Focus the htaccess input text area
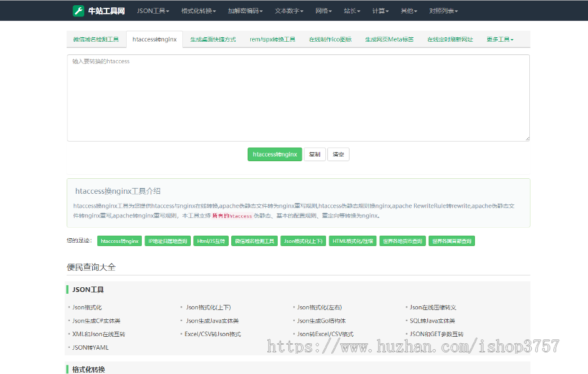Screen dimensions: 588x374 coord(299,98)
